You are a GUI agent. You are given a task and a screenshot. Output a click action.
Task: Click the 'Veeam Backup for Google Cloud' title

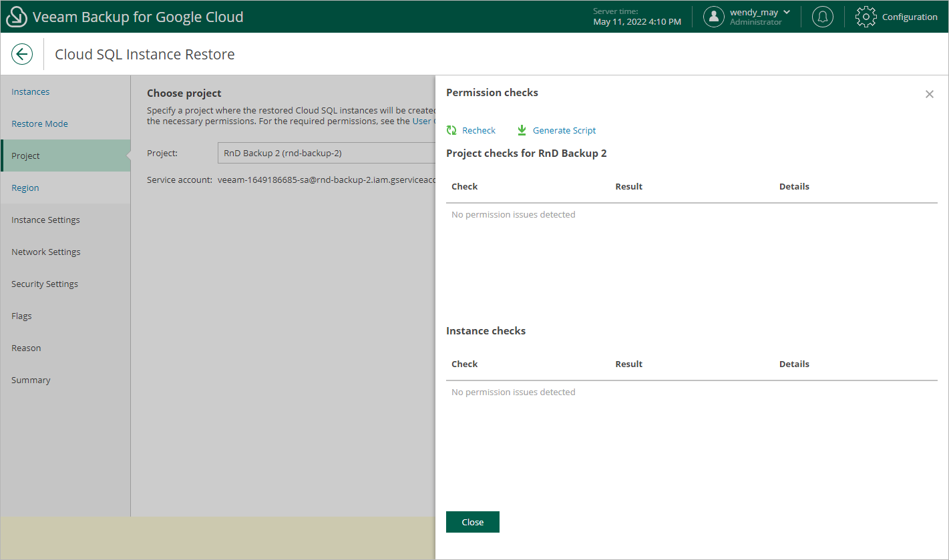click(138, 17)
